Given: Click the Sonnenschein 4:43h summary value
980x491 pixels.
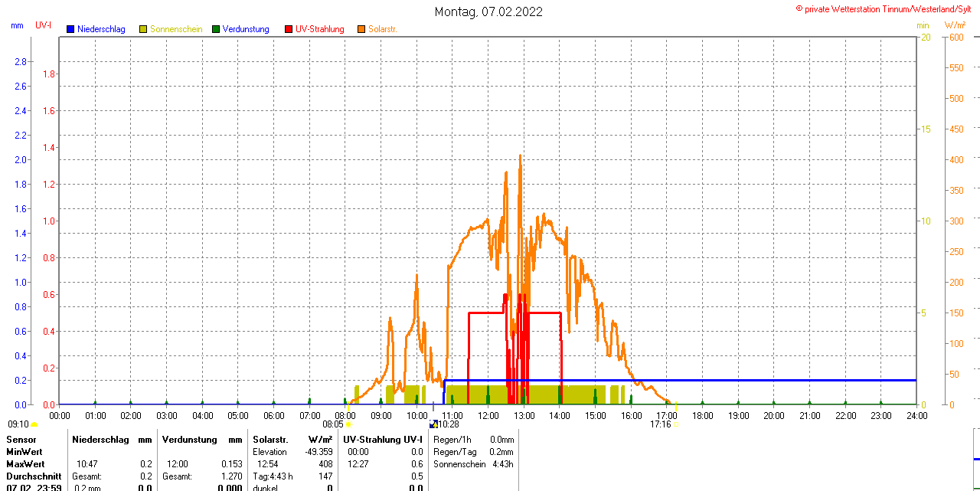Looking at the screenshot, I should click(502, 464).
